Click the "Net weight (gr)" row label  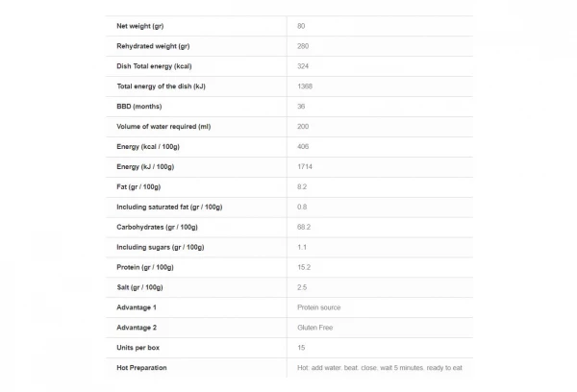coord(139,25)
